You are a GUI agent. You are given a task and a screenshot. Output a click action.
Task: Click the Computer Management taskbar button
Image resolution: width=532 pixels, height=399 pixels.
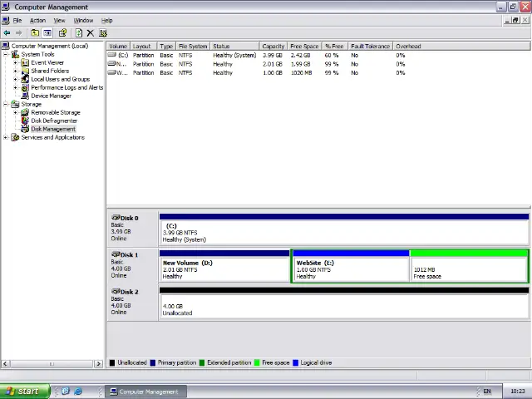coord(145,392)
